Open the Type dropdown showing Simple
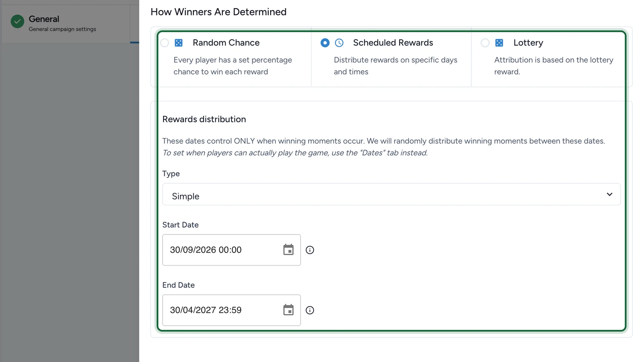The image size is (644, 362). click(x=391, y=194)
